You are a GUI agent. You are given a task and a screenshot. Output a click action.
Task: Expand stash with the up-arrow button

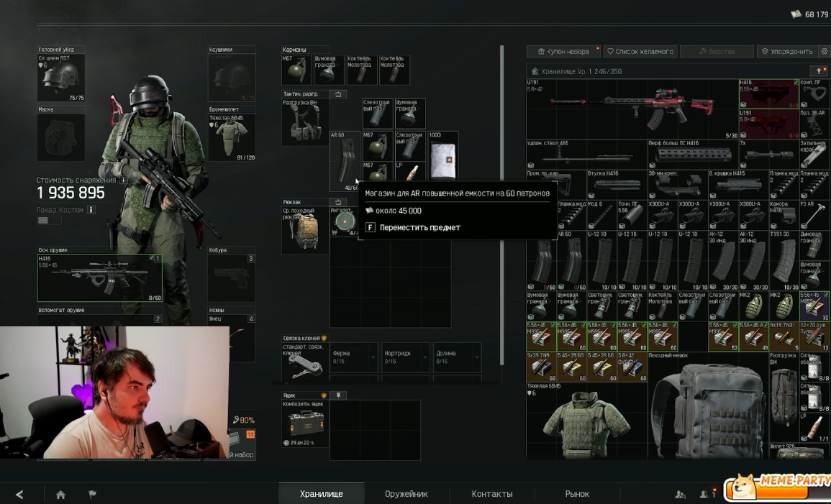tap(819, 70)
